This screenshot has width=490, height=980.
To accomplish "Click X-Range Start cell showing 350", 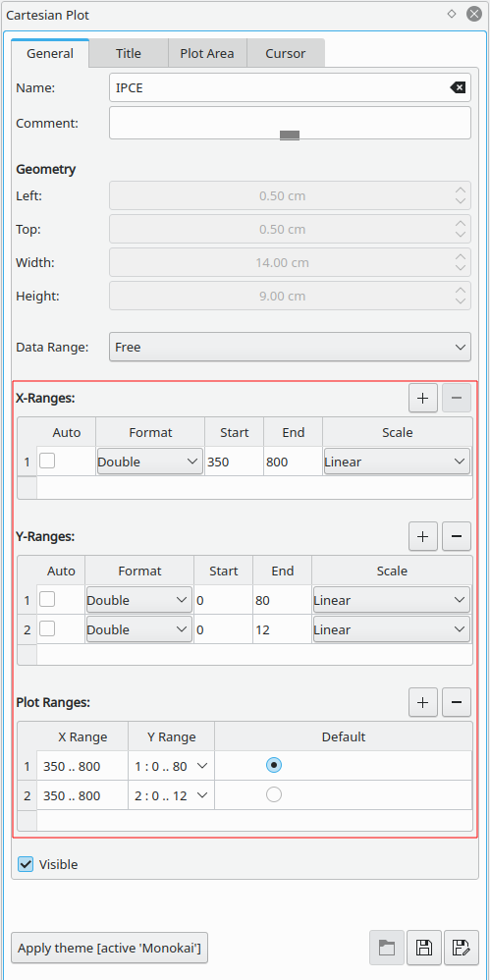I will [235, 462].
